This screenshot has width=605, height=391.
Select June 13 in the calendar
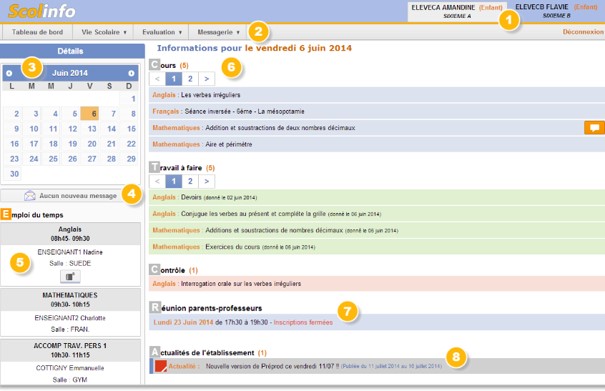pos(90,129)
